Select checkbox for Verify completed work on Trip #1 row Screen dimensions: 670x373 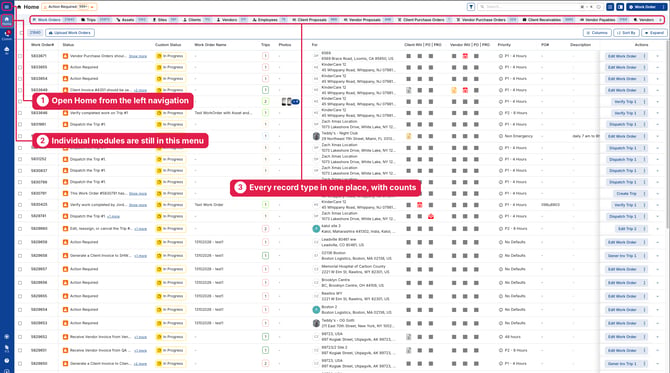pos(20,113)
